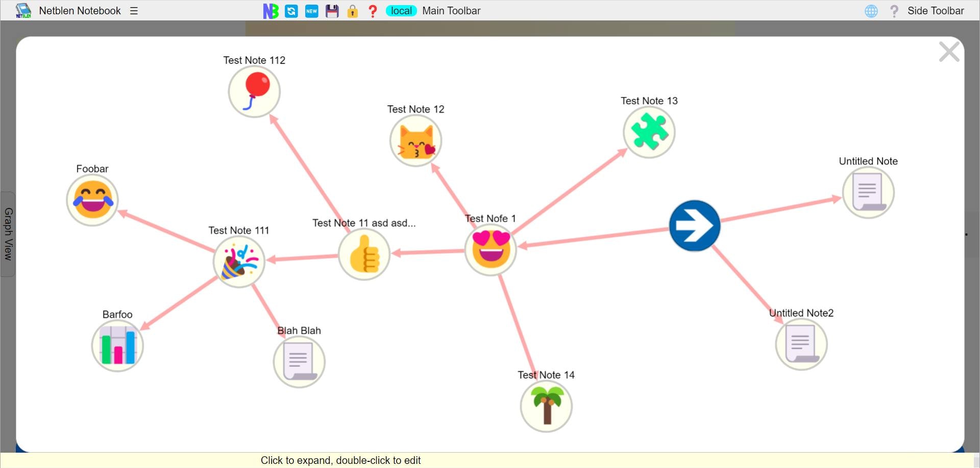
Task: Click the Side Toolbar label
Action: (936, 11)
